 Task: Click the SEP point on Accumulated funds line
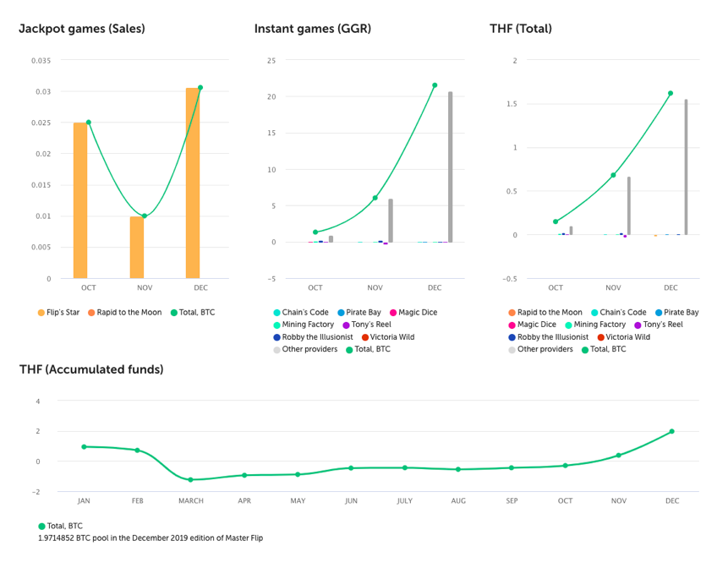(512, 467)
